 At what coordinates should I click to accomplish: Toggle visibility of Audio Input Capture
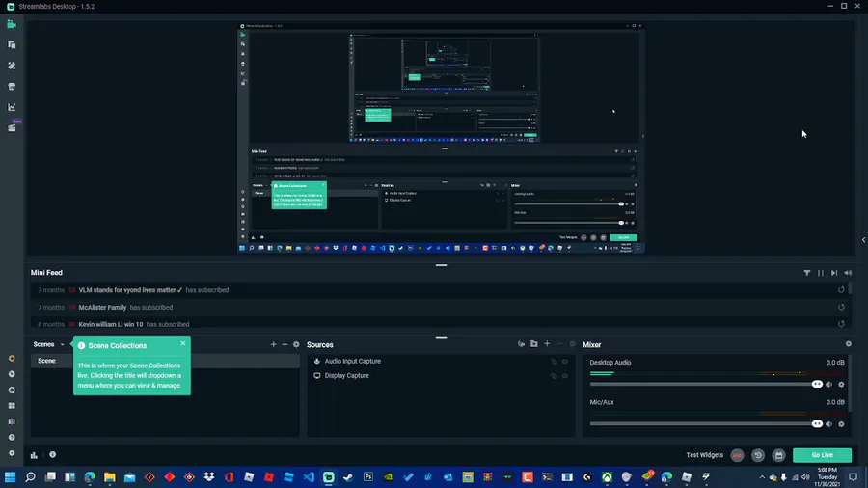tap(564, 362)
